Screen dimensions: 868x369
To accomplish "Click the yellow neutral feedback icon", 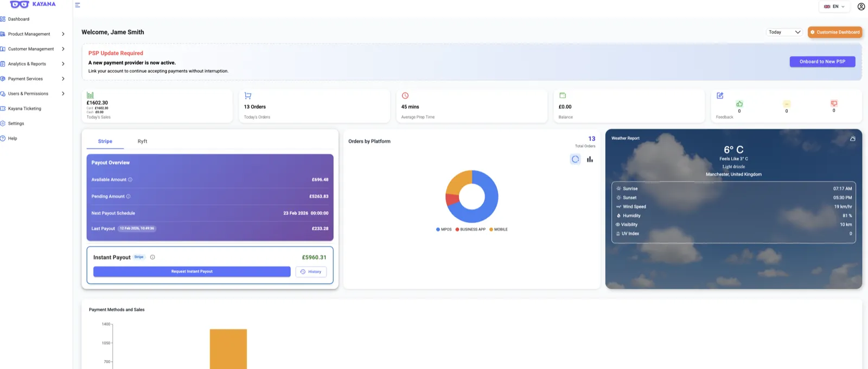I will (787, 103).
